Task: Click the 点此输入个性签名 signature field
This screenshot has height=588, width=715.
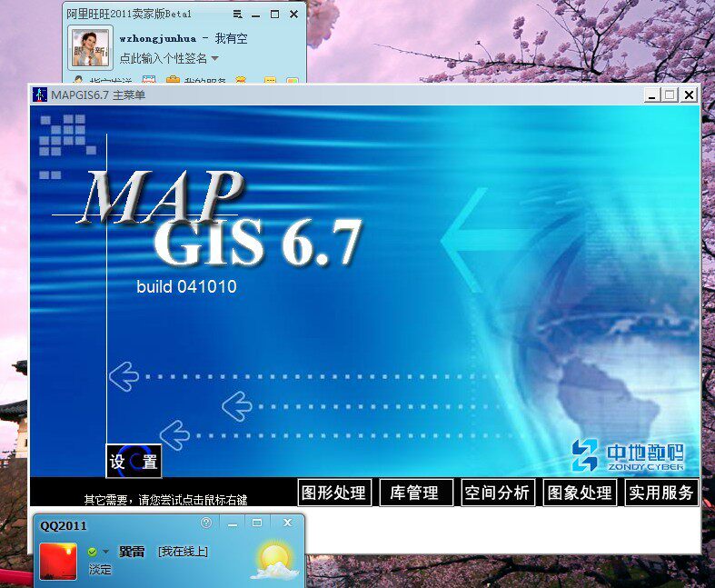Action: pos(164,58)
